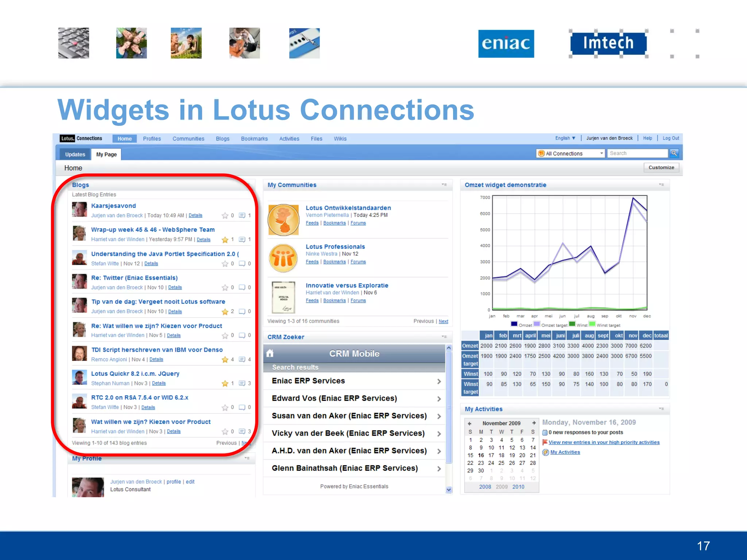The image size is (747, 560).
Task: Open the Bookmarks menu item
Action: [x=254, y=139]
